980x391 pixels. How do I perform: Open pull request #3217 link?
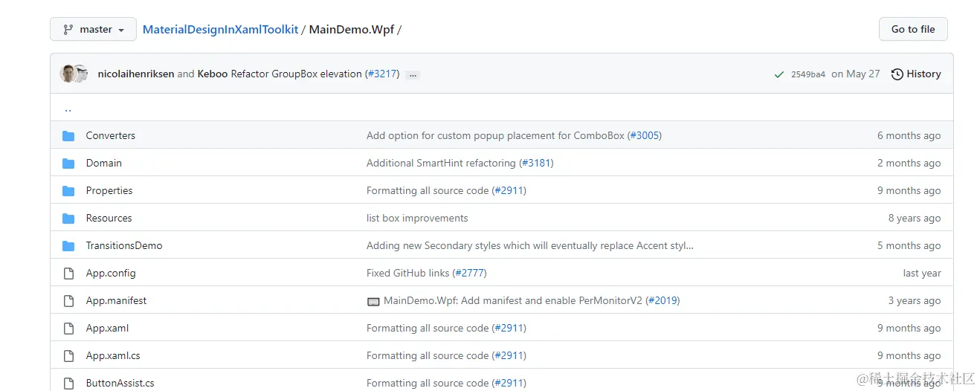[x=382, y=74]
